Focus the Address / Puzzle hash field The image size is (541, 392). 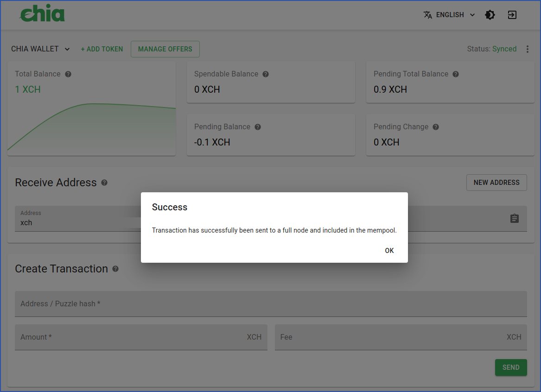tap(271, 304)
